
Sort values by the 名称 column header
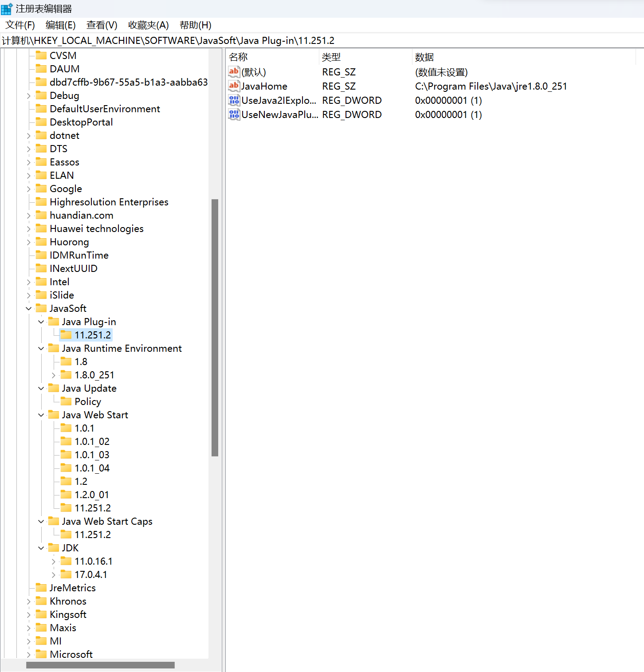[238, 57]
